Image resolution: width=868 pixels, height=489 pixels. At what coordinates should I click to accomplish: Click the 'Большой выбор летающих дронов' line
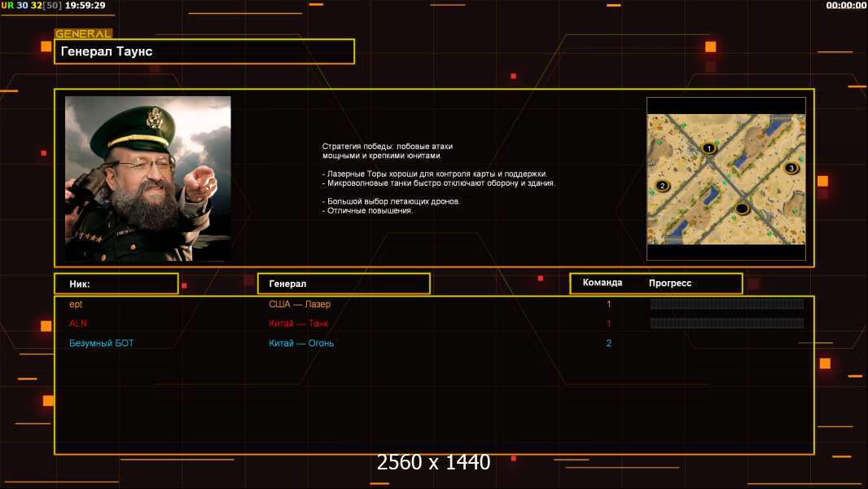point(391,201)
